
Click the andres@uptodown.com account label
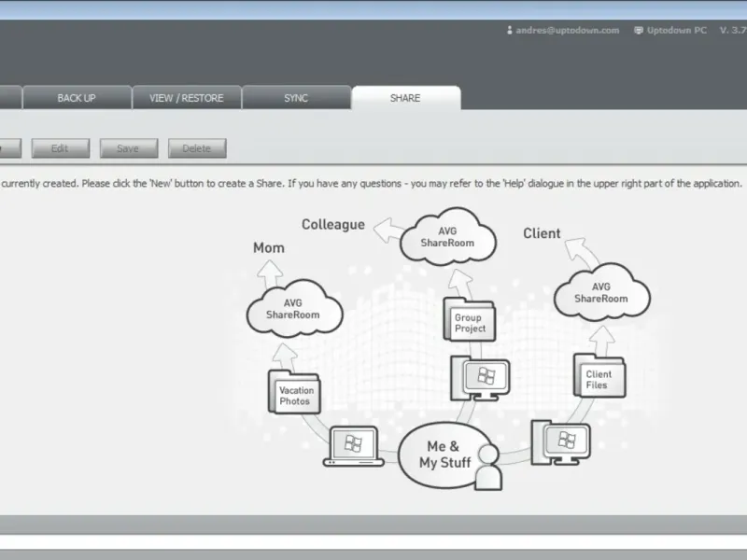[x=568, y=30]
